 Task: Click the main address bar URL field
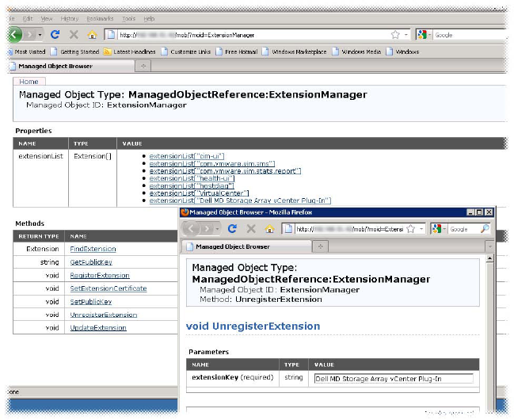[253, 35]
